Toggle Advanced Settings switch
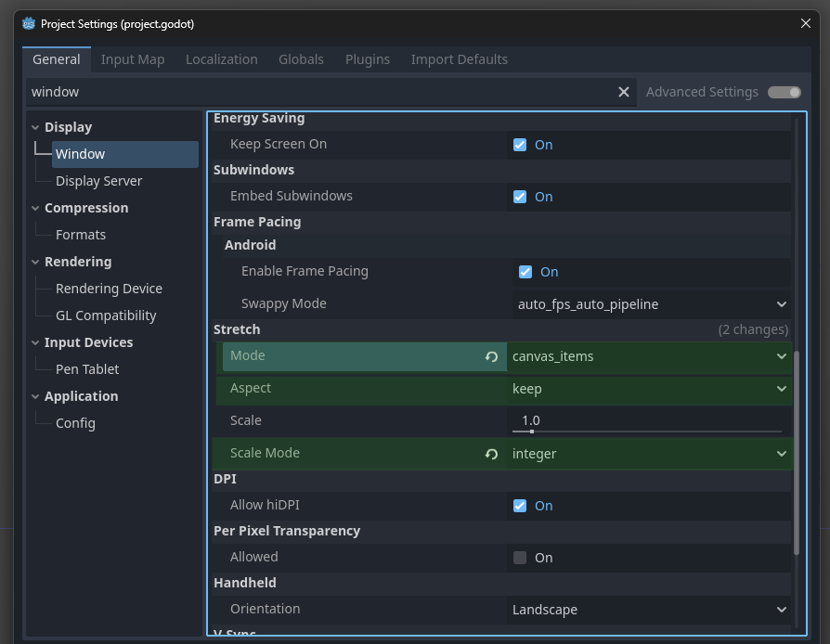This screenshot has height=644, width=830. click(x=785, y=92)
